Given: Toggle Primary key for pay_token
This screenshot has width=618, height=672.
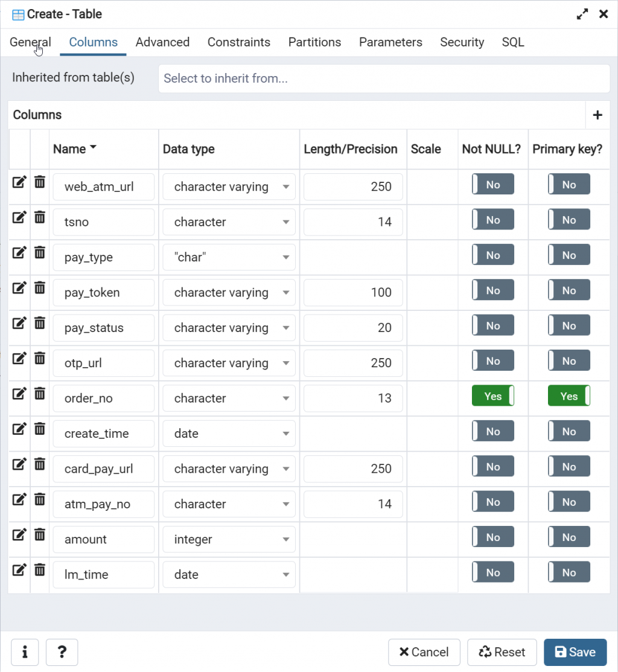Looking at the screenshot, I should [x=569, y=290].
